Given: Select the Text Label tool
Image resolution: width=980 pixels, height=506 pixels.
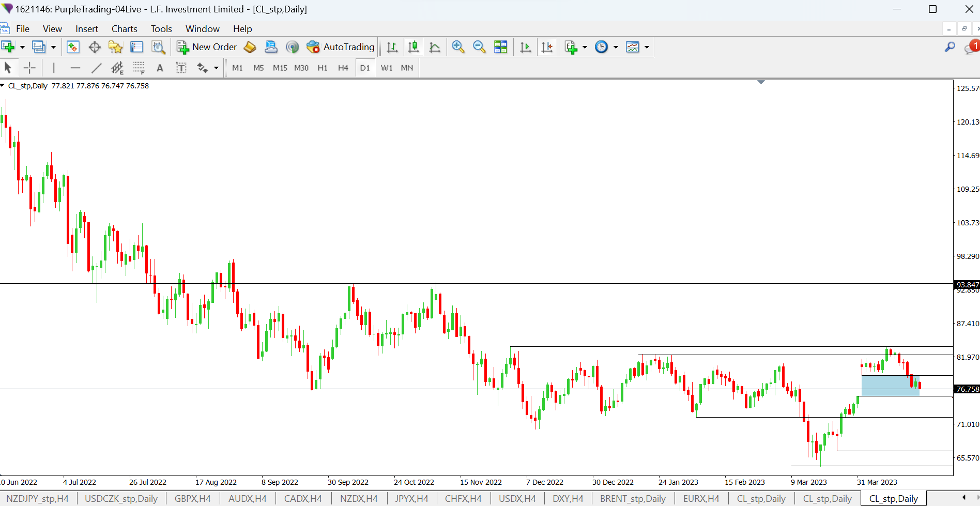Looking at the screenshot, I should pos(181,68).
